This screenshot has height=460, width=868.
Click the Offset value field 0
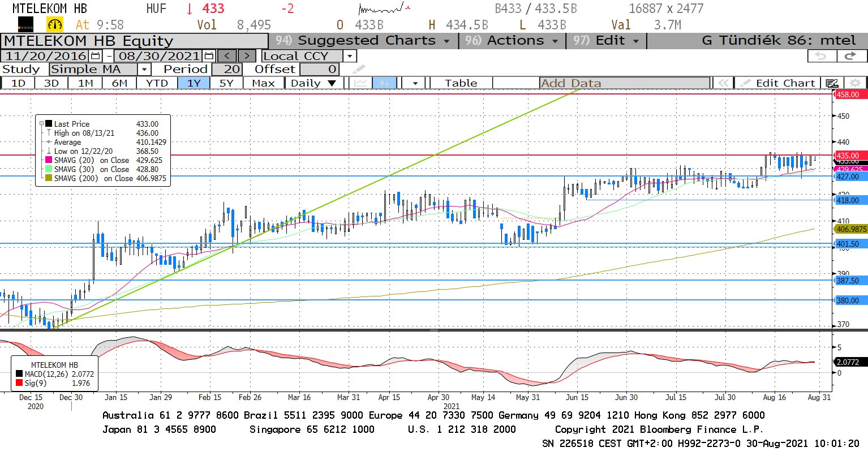319,70
